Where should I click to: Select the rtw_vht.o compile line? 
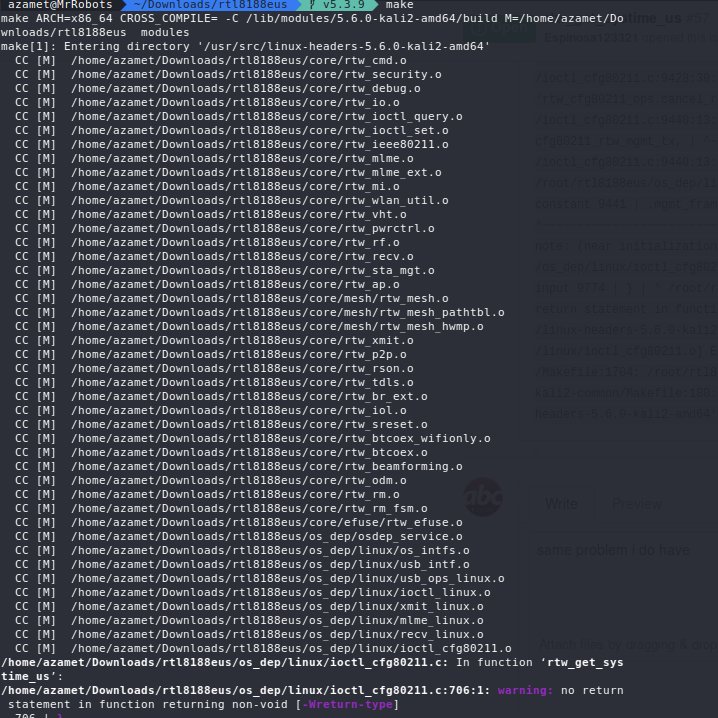(x=211, y=215)
